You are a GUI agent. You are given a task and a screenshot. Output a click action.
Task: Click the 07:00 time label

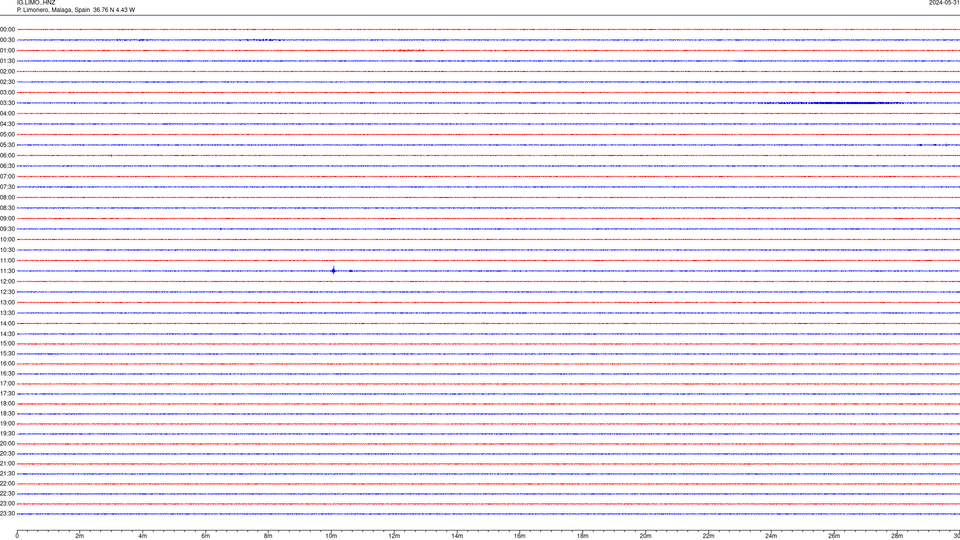(7, 176)
